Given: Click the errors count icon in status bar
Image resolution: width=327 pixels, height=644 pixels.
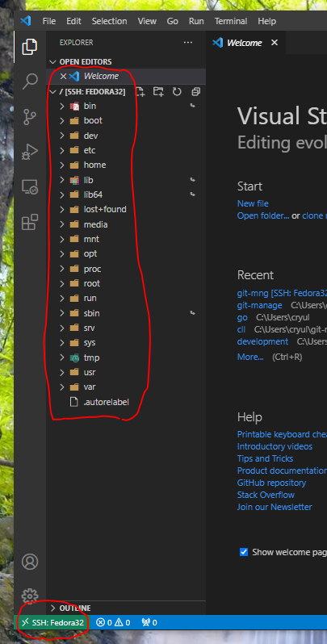Looking at the screenshot, I should click(103, 623).
